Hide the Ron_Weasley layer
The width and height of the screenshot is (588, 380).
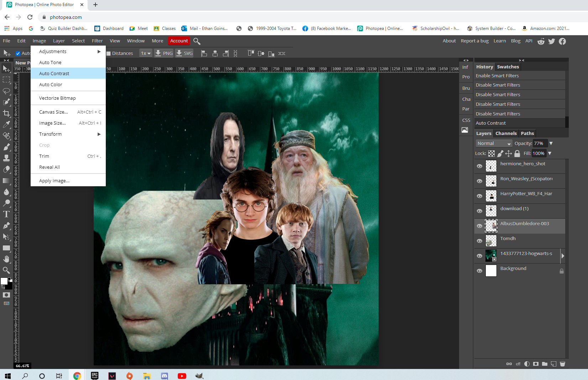479,181
